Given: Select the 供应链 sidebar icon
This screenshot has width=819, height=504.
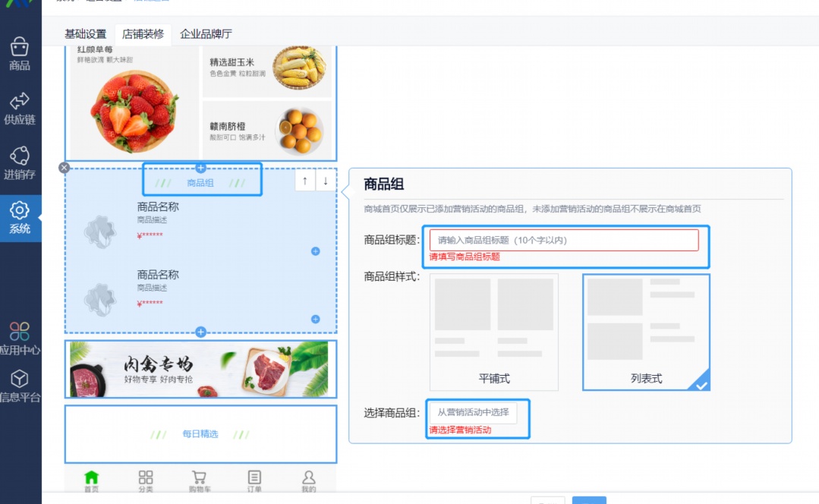Looking at the screenshot, I should pyautogui.click(x=20, y=106).
